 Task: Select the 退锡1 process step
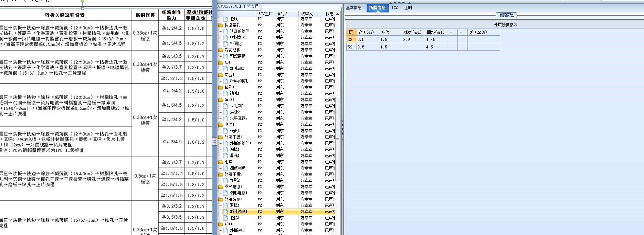tap(235, 218)
